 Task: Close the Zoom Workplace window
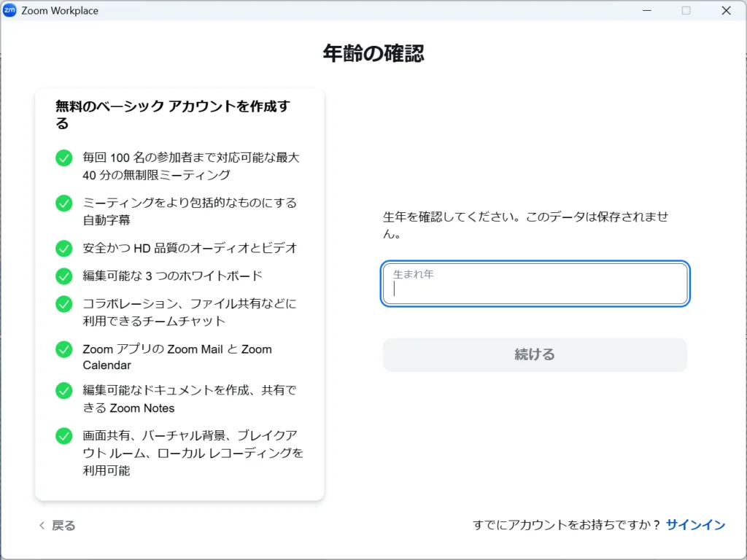tap(726, 10)
